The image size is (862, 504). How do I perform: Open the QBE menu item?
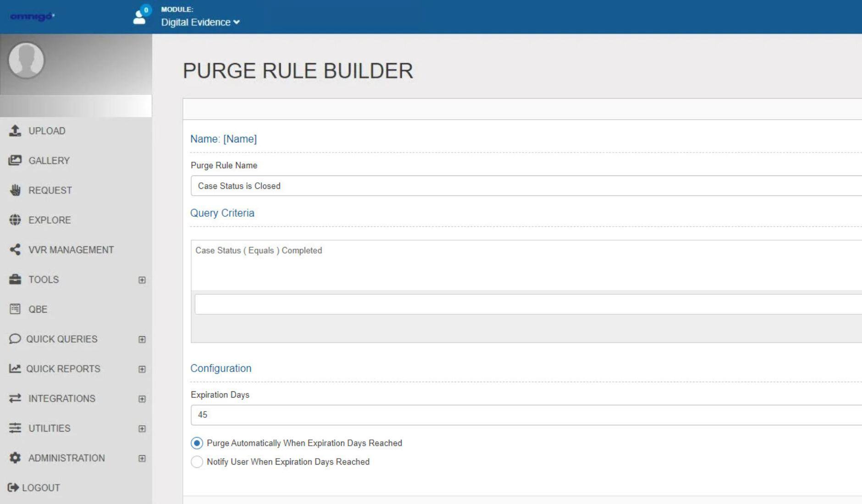38,310
